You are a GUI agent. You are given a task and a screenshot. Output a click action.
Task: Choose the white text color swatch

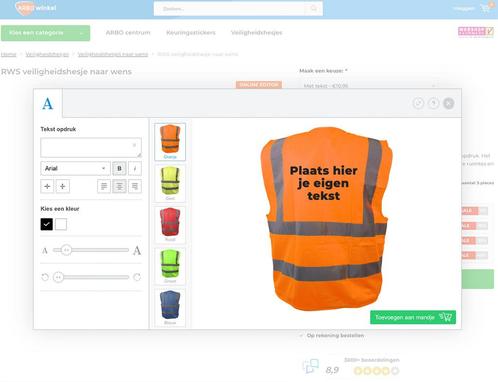[61, 224]
